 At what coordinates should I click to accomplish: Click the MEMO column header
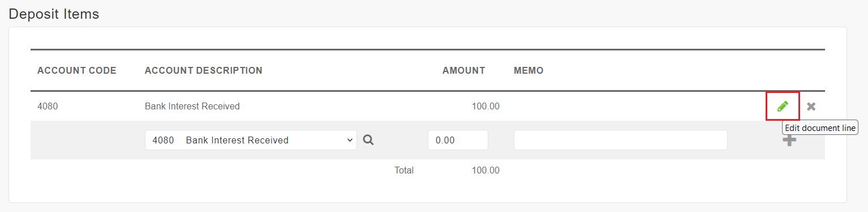coord(528,71)
